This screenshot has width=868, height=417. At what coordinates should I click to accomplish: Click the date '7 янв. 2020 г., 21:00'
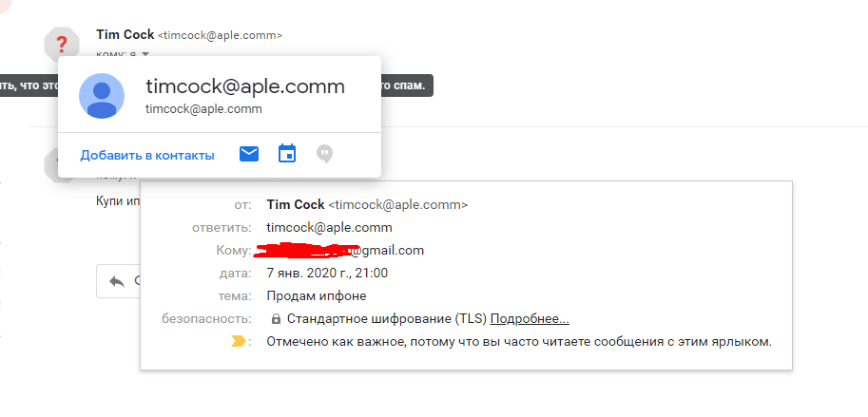(x=327, y=274)
